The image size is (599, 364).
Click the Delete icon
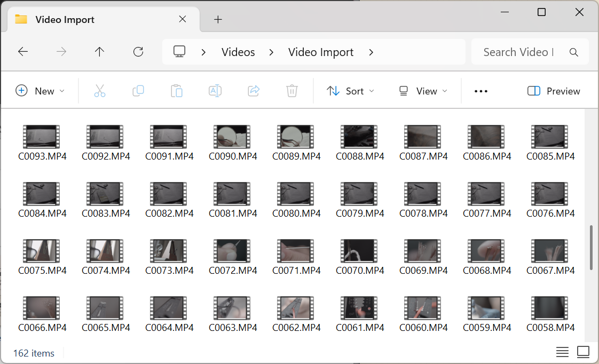(x=291, y=91)
